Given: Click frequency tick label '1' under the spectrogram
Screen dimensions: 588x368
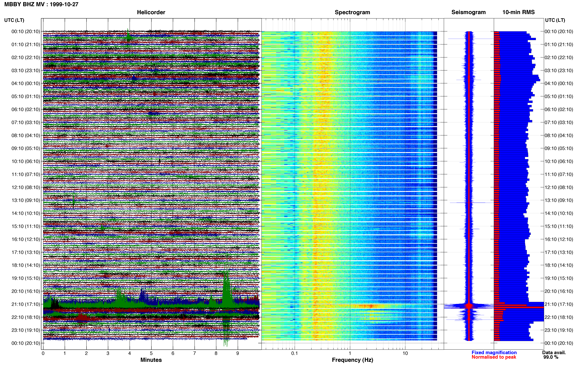Looking at the screenshot, I should click(x=350, y=353).
